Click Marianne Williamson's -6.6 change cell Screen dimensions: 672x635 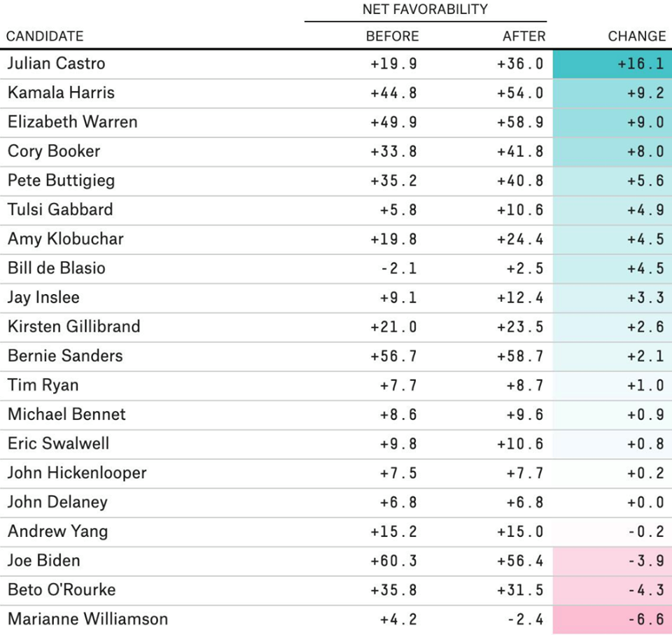(612, 620)
